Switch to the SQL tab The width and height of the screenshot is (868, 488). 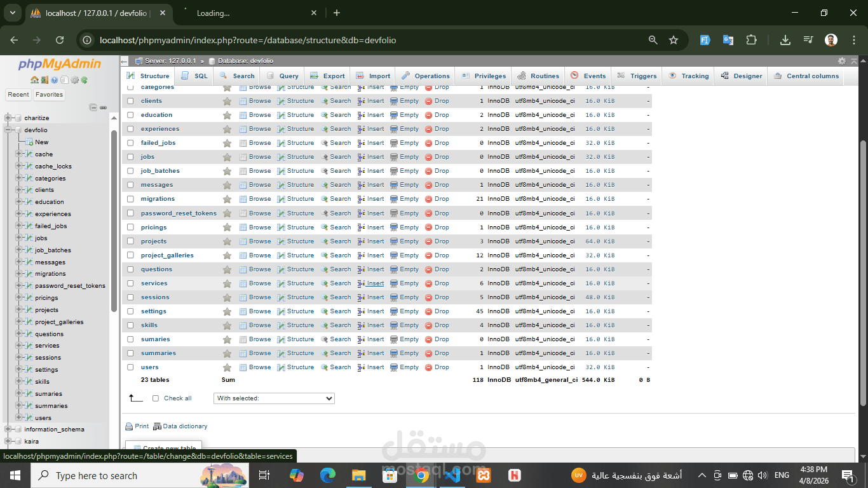194,76
